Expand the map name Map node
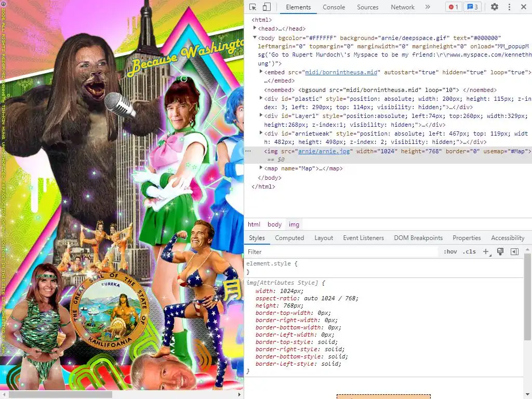532x399 pixels. tap(261, 168)
